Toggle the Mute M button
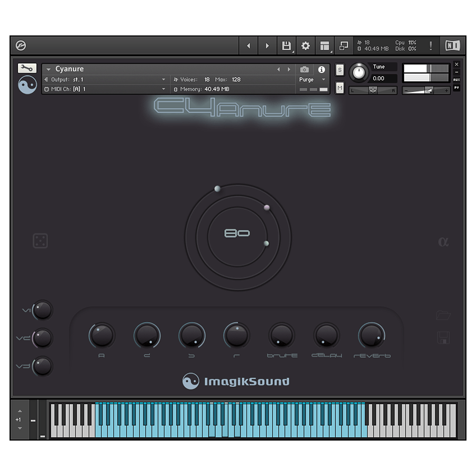The image size is (476, 476). (340, 88)
